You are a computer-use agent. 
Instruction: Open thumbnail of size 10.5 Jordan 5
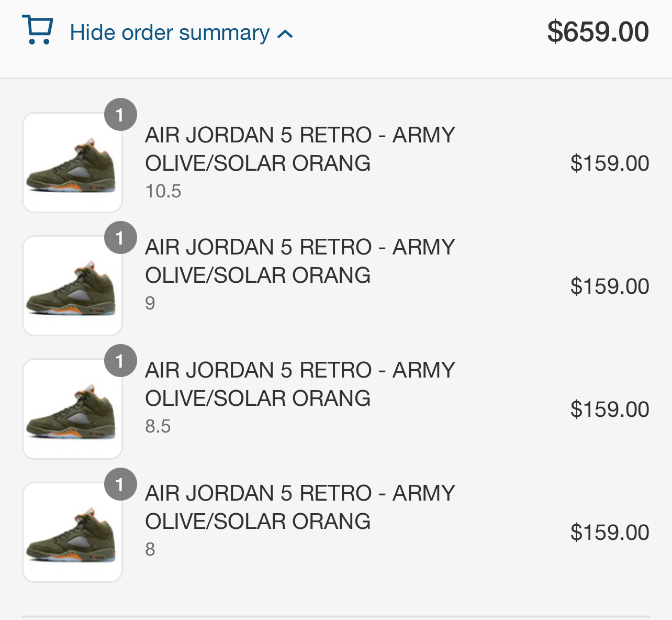(72, 163)
